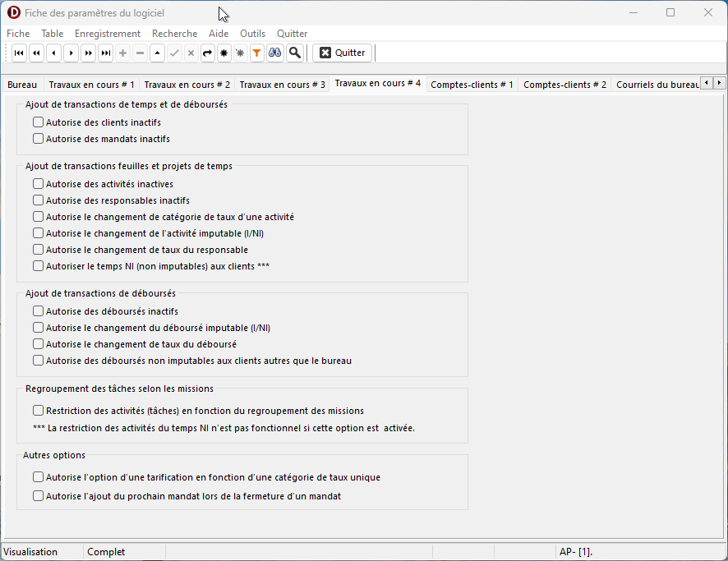Check Autorise des responsables inactifs

click(x=38, y=200)
